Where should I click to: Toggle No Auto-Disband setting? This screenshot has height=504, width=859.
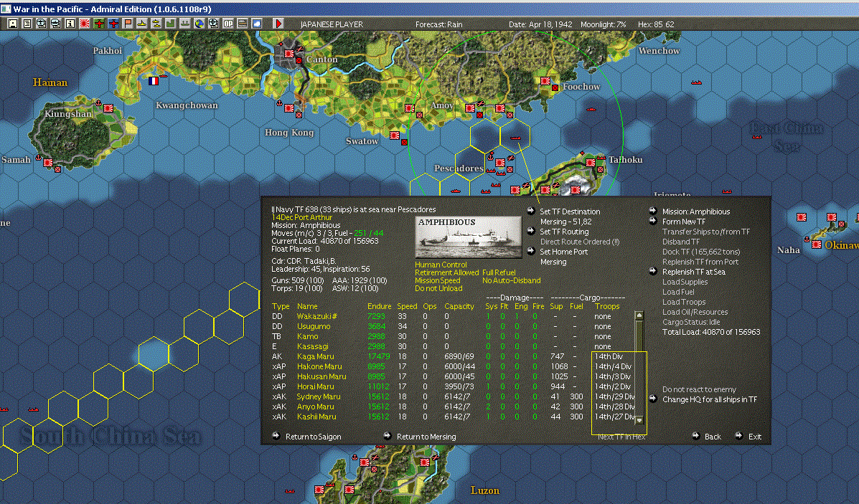click(x=511, y=280)
